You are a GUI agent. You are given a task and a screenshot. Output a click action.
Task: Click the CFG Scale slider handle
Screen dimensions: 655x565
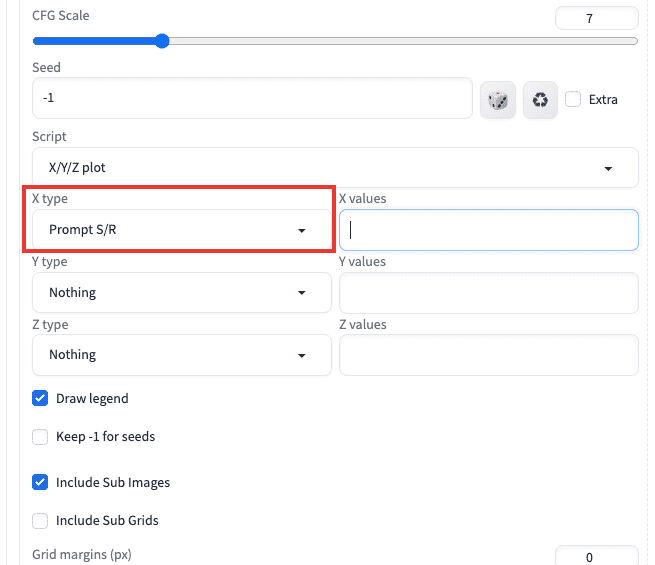tap(162, 41)
